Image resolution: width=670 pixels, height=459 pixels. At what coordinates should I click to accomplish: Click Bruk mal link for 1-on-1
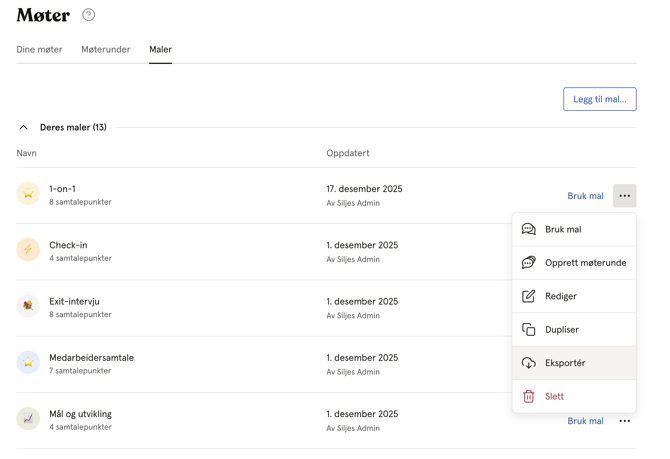click(x=585, y=196)
